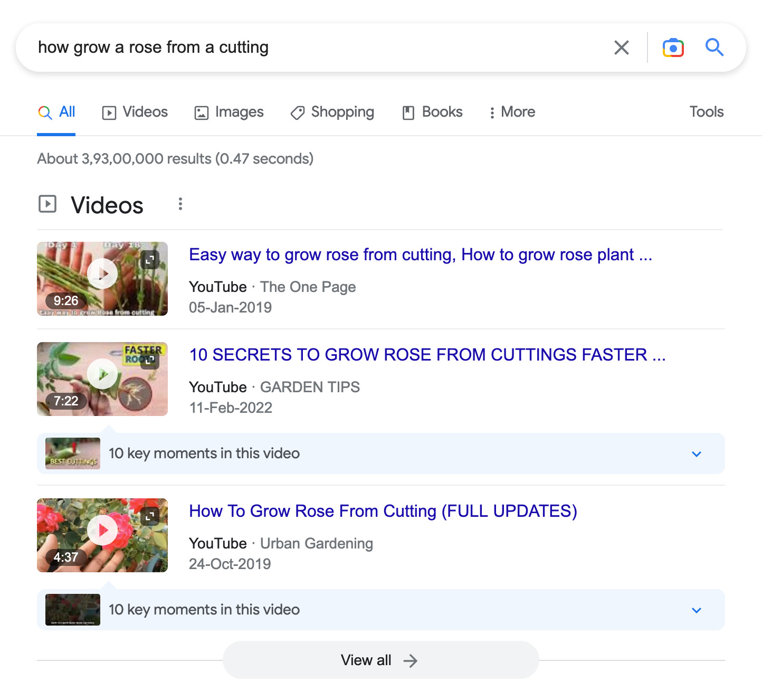Play the 4:37 Urban Gardening video
This screenshot has height=700, width=762.
102,529
